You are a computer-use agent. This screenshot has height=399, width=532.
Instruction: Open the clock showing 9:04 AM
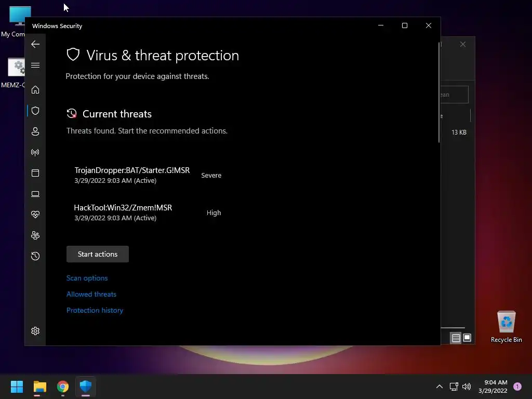[x=493, y=387]
